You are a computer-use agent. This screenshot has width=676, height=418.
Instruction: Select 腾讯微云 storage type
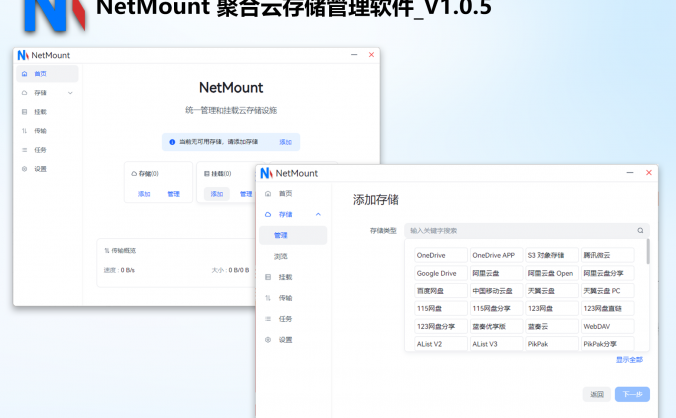click(x=607, y=255)
